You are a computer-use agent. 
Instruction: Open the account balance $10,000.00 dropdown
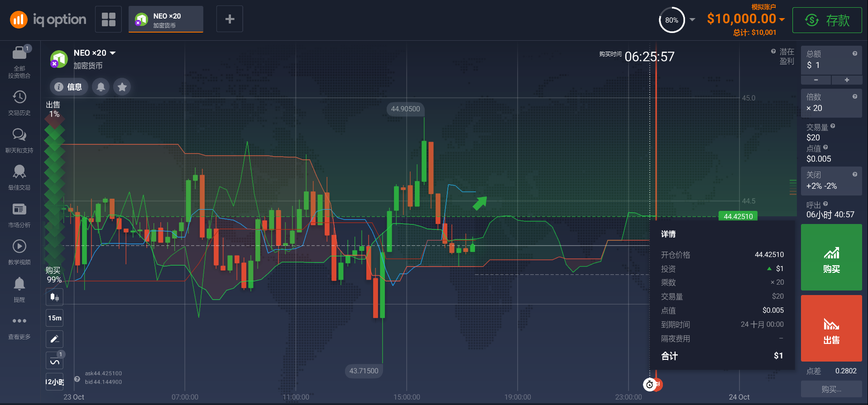coord(746,19)
